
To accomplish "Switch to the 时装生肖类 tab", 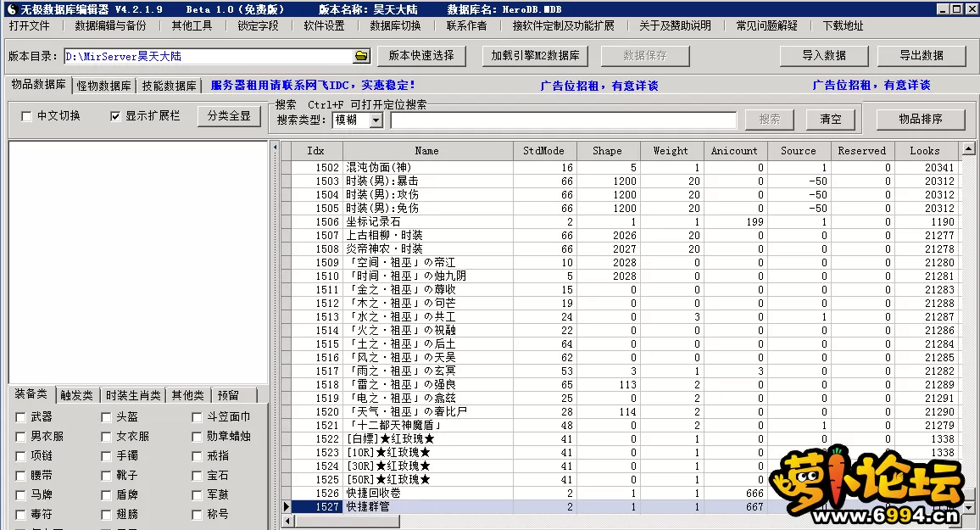I will click(x=133, y=396).
